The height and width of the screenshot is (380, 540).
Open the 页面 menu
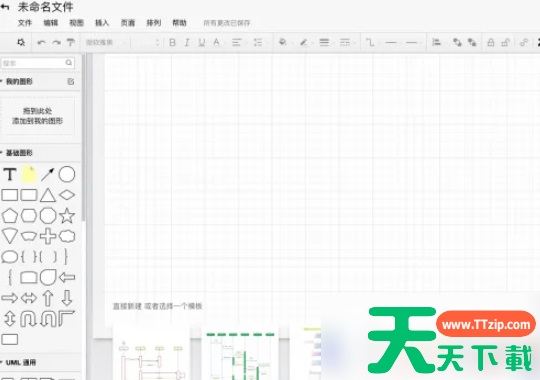(x=128, y=23)
